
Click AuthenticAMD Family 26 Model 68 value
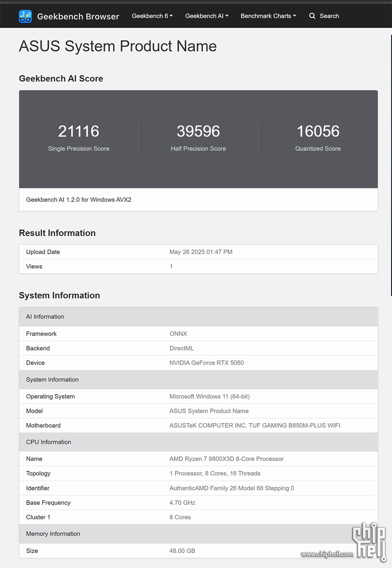(x=232, y=488)
